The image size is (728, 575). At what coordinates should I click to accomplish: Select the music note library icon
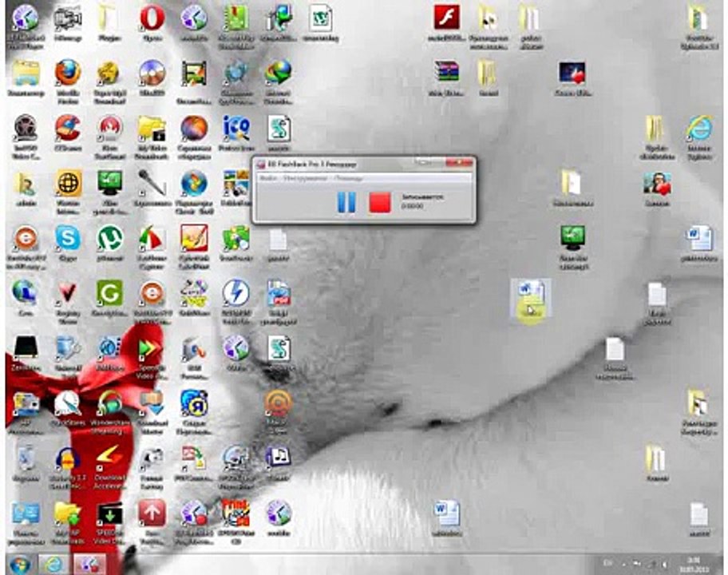(278, 458)
